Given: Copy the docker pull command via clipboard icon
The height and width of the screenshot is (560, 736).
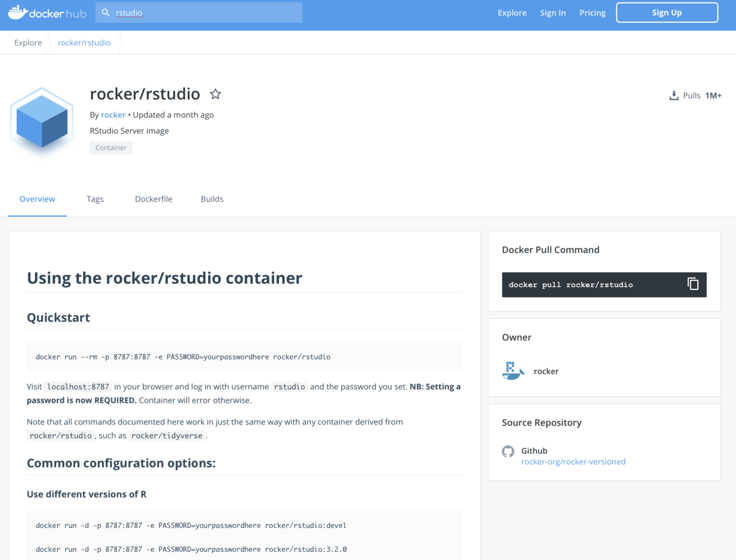Looking at the screenshot, I should tap(693, 284).
